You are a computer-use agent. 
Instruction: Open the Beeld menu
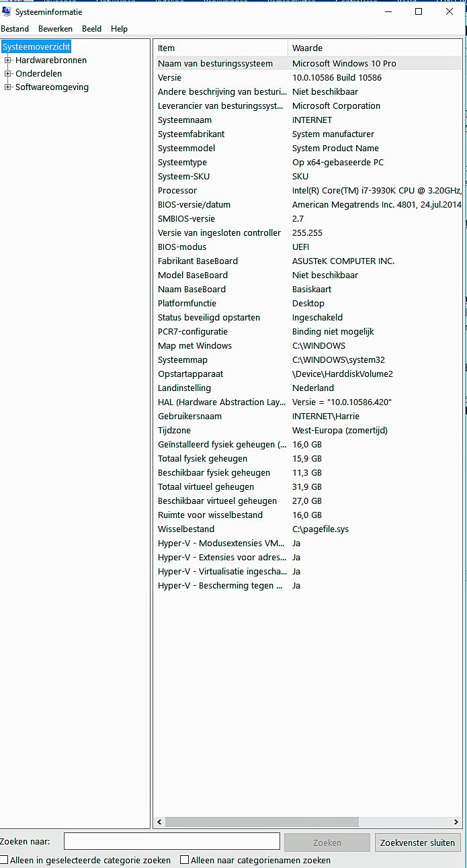(x=92, y=29)
